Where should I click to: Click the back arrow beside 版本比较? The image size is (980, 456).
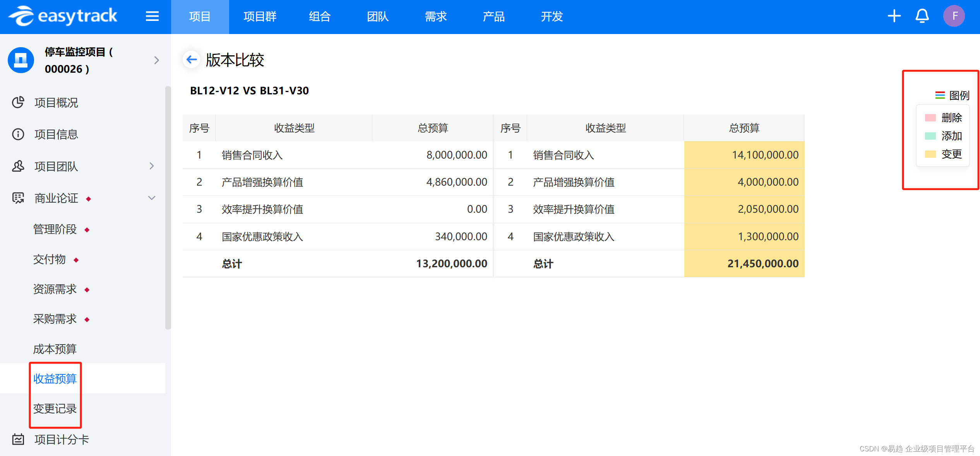pyautogui.click(x=192, y=60)
